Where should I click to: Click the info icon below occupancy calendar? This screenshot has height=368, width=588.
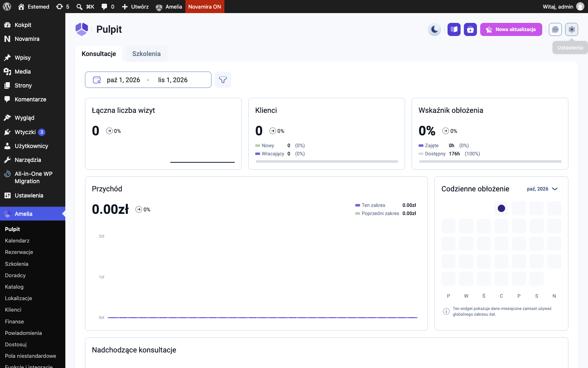click(x=446, y=312)
